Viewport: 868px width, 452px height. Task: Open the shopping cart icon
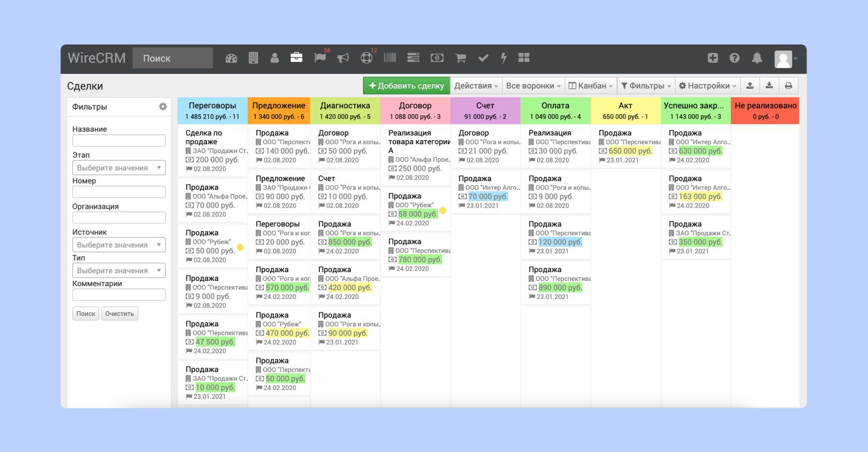tap(460, 58)
